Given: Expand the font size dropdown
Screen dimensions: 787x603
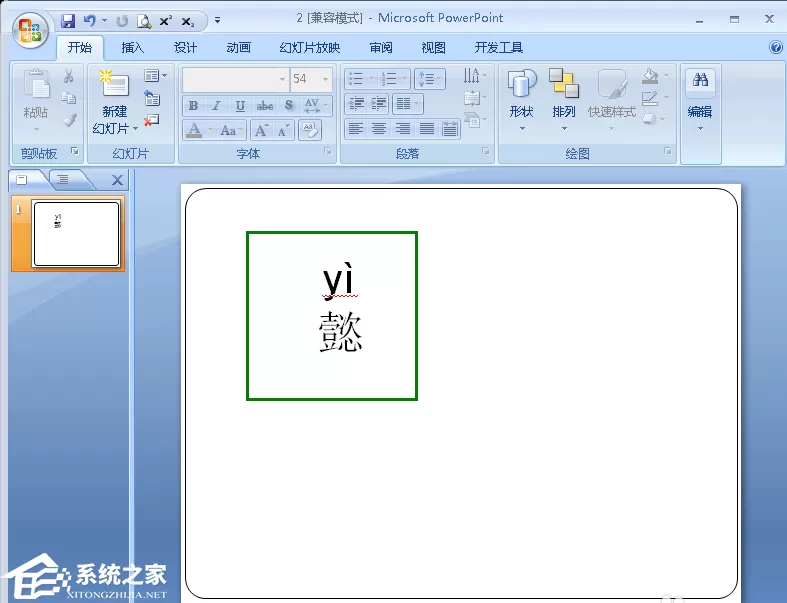Looking at the screenshot, I should [325, 79].
